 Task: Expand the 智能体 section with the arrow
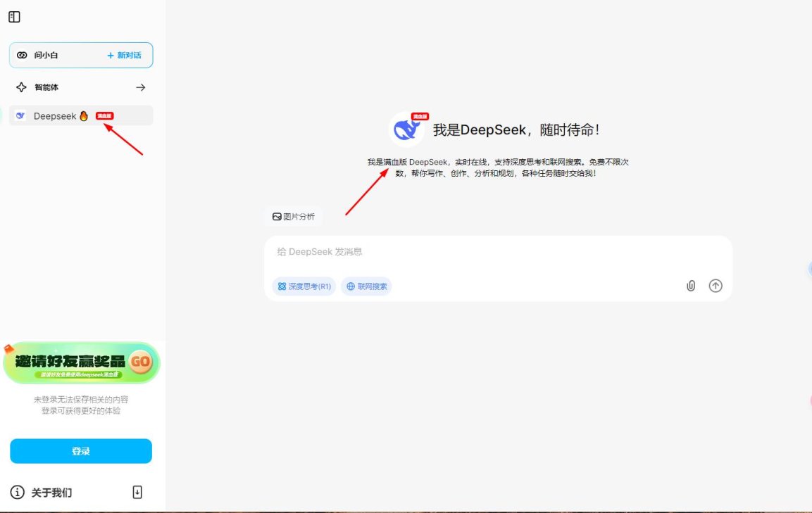click(140, 87)
